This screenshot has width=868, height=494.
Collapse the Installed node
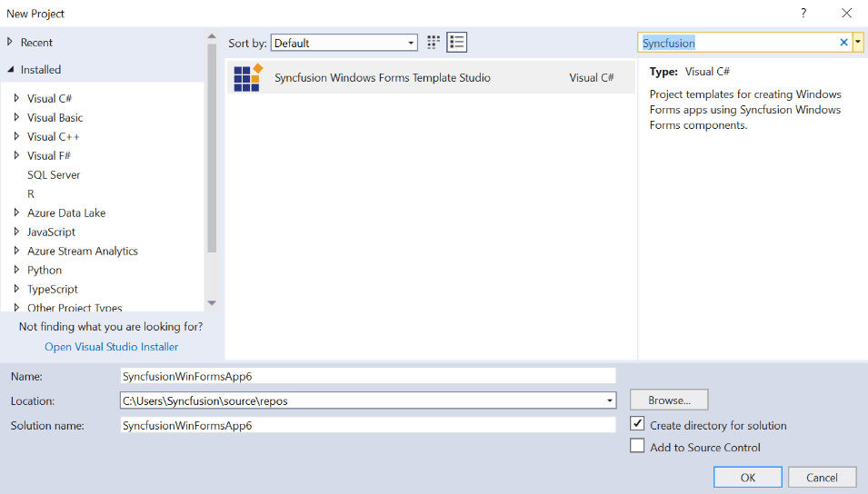pyautogui.click(x=11, y=69)
